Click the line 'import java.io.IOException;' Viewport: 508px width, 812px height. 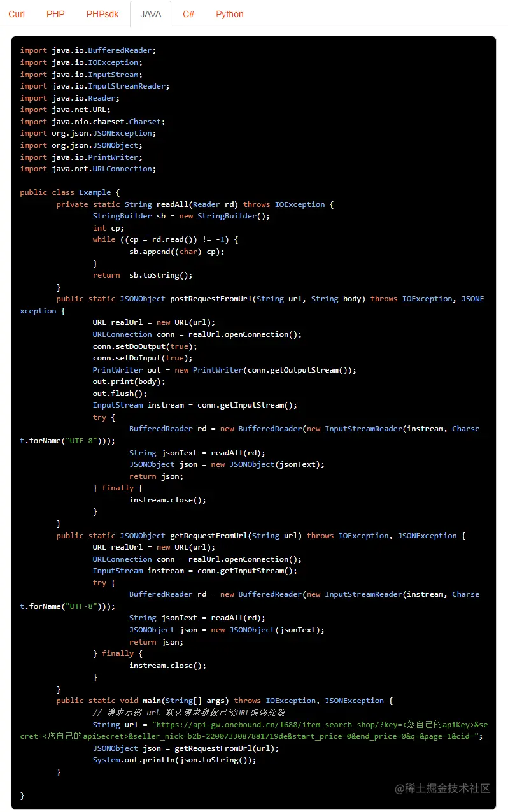point(81,62)
